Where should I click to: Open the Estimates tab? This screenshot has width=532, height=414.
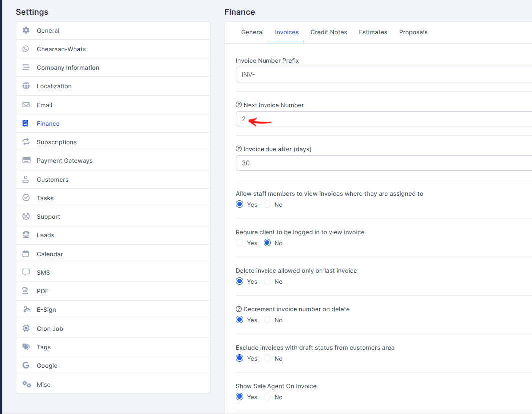373,32
